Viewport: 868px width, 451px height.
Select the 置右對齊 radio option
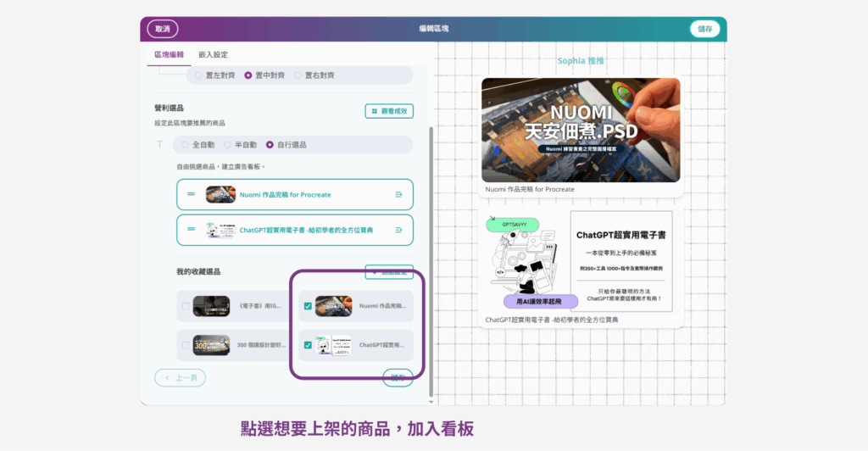pyautogui.click(x=298, y=75)
